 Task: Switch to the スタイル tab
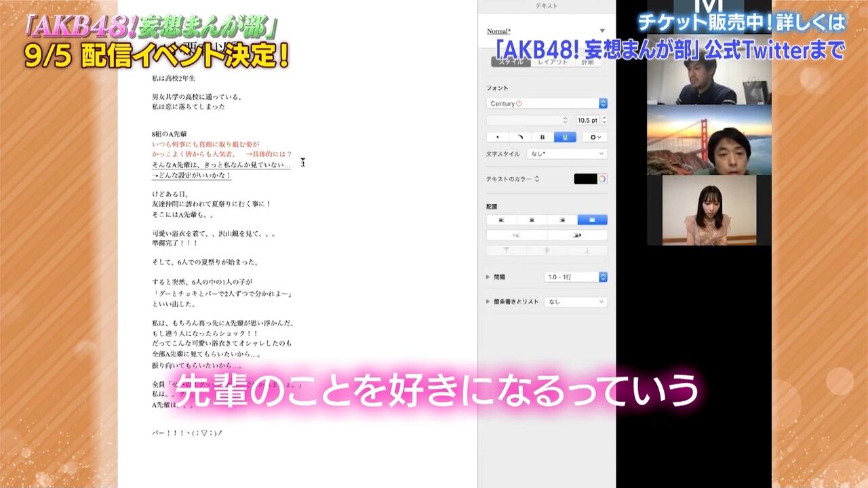(x=511, y=62)
